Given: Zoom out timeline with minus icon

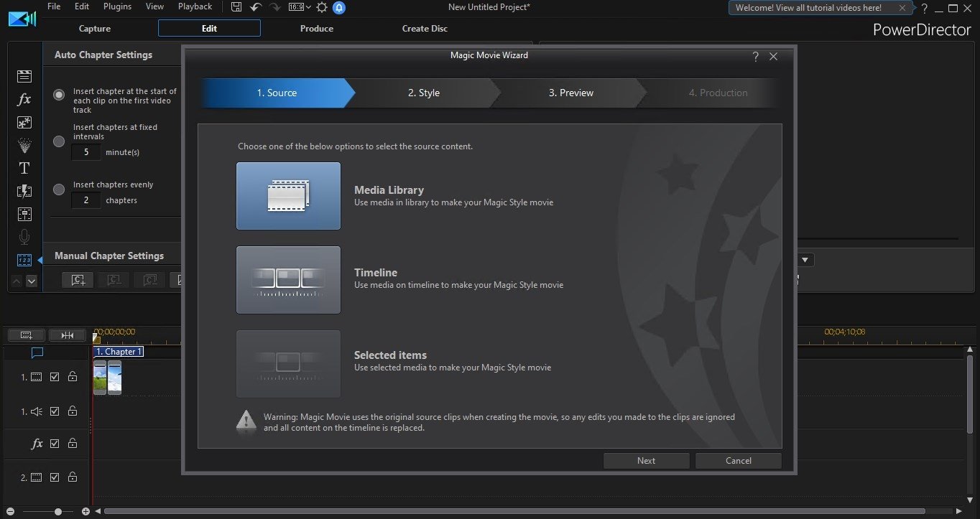Looking at the screenshot, I should (x=10, y=512).
